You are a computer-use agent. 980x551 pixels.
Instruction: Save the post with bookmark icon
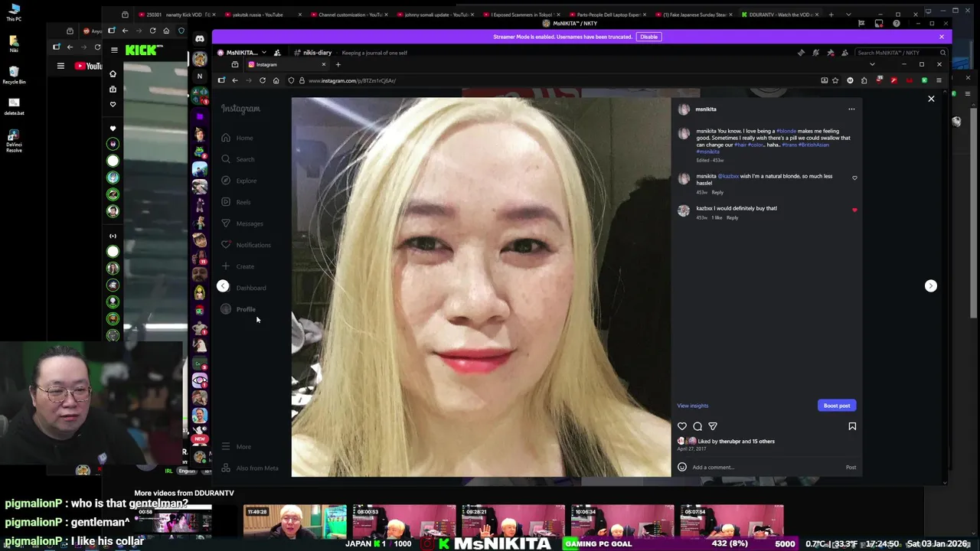[x=852, y=426]
